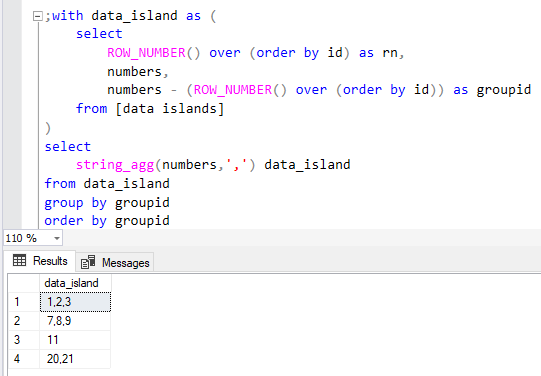541x376 pixels.
Task: Click the rn alias in the query
Action: (x=390, y=53)
